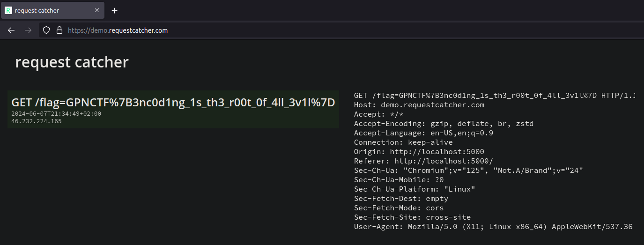Go back to previous page

[x=11, y=30]
